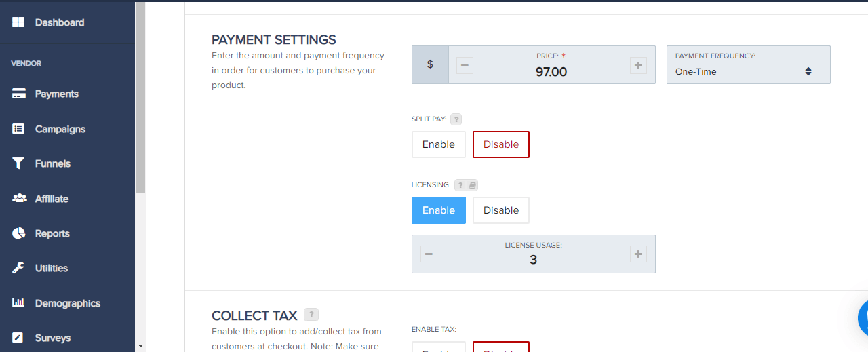Open the Payment Frequency dropdown

pos(749,65)
